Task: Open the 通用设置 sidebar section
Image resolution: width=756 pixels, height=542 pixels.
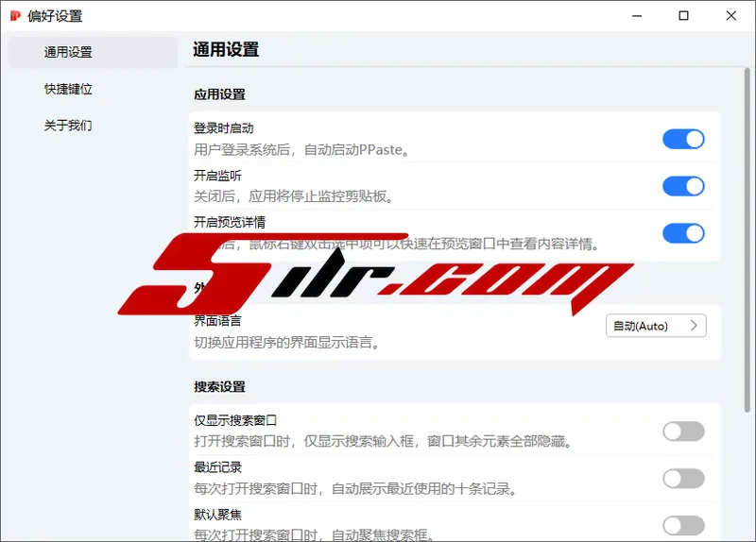Action: click(x=93, y=52)
